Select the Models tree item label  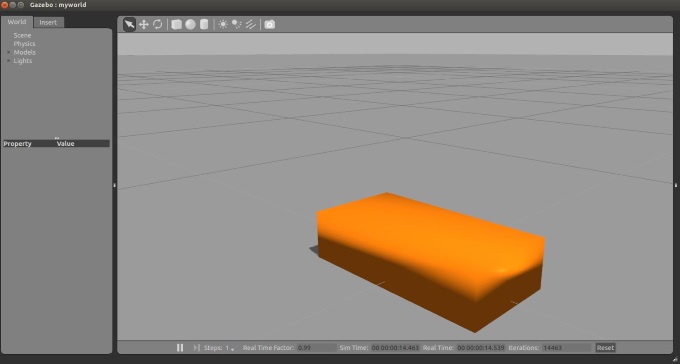(x=25, y=52)
